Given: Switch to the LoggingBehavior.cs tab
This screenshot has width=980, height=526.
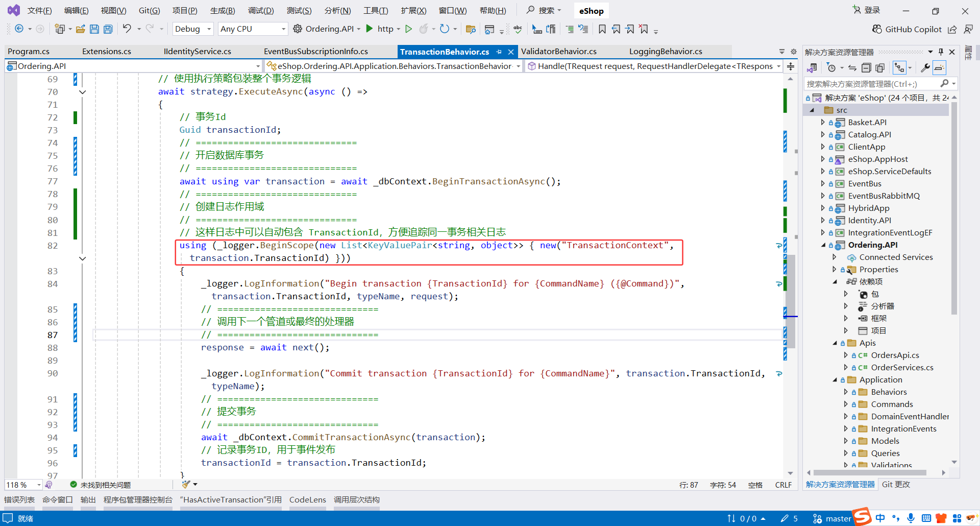Looking at the screenshot, I should pyautogui.click(x=666, y=52).
